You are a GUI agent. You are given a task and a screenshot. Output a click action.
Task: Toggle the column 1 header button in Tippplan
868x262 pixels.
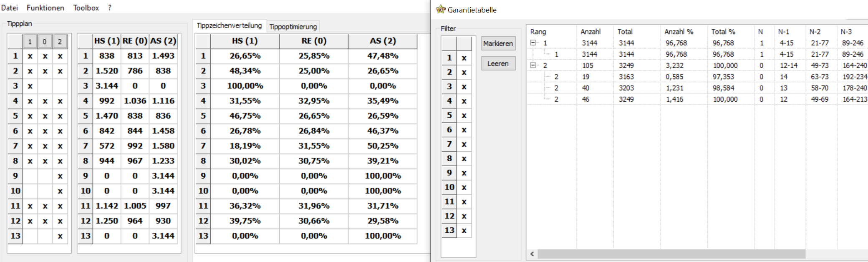coord(30,42)
